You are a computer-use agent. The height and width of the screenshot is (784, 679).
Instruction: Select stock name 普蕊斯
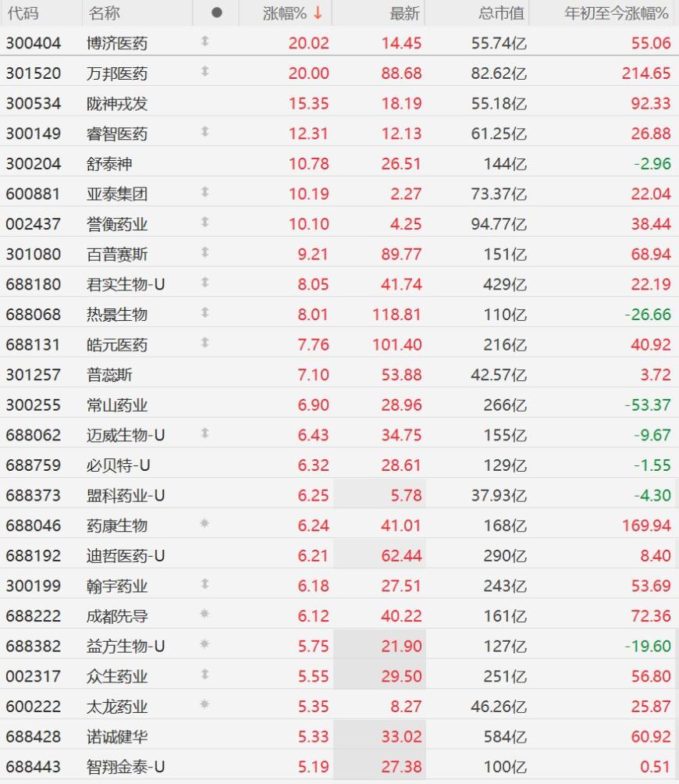pyautogui.click(x=109, y=375)
